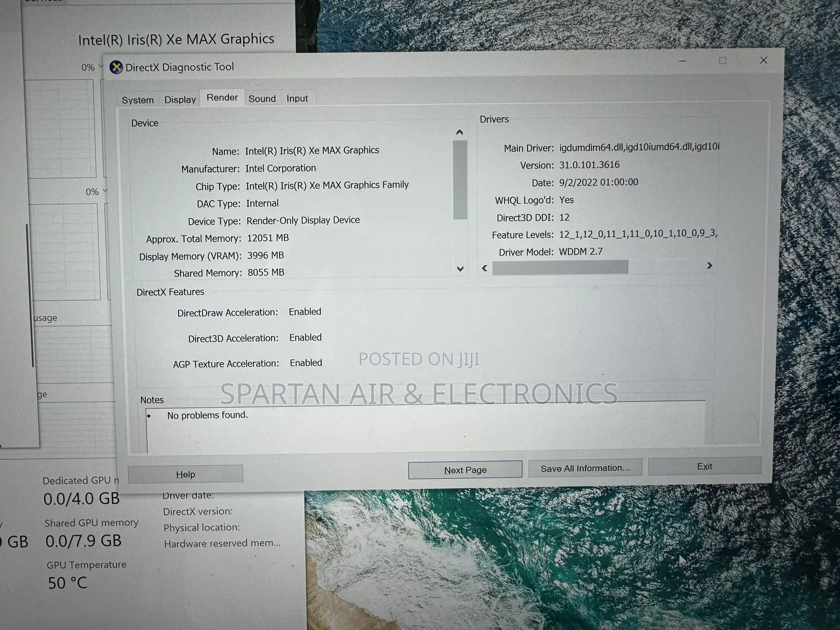Click Drivers panel left scroll arrow
Screen dimensions: 840x630
(x=485, y=268)
